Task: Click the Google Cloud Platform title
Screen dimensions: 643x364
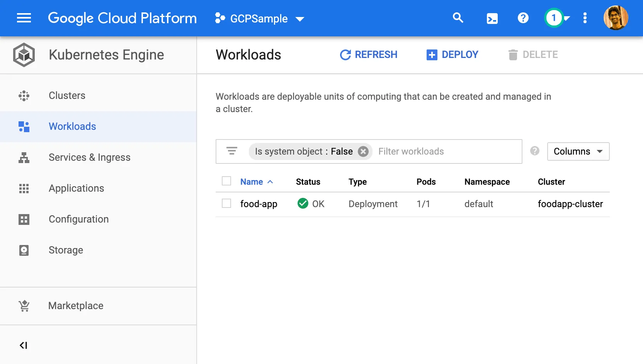Action: click(122, 18)
